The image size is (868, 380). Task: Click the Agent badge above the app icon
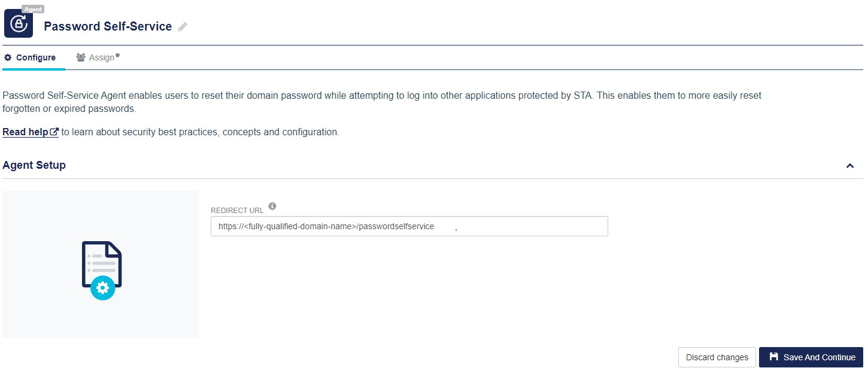click(33, 9)
